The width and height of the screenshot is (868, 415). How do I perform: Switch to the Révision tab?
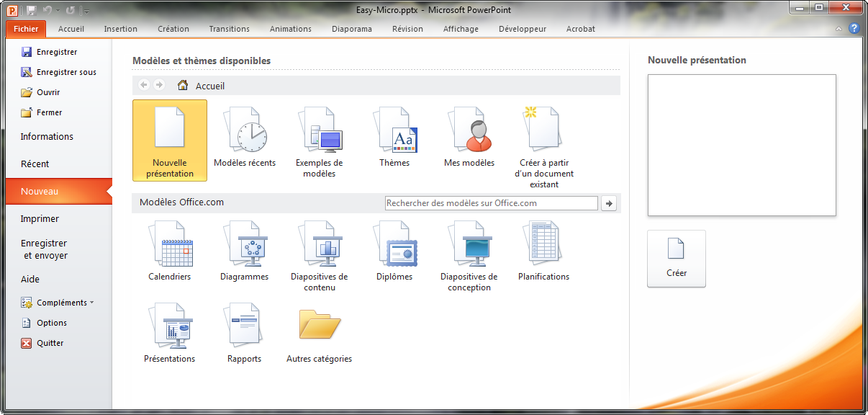pyautogui.click(x=408, y=29)
